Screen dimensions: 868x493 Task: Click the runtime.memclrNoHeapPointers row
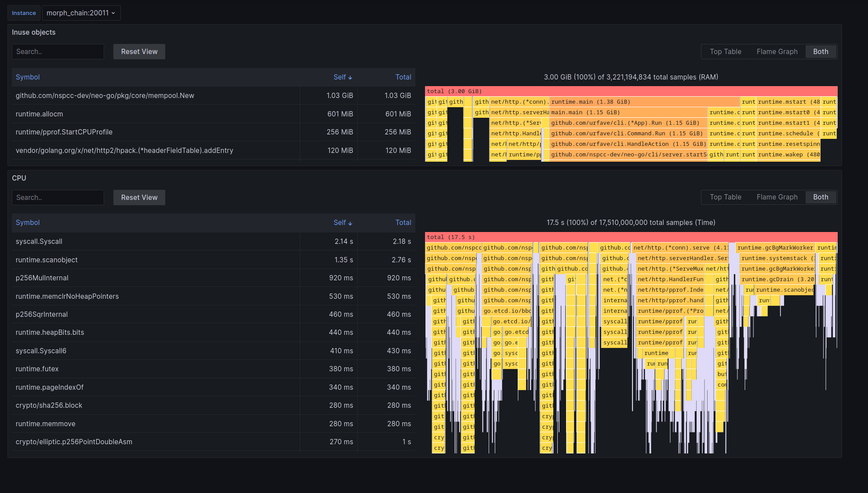tap(213, 296)
